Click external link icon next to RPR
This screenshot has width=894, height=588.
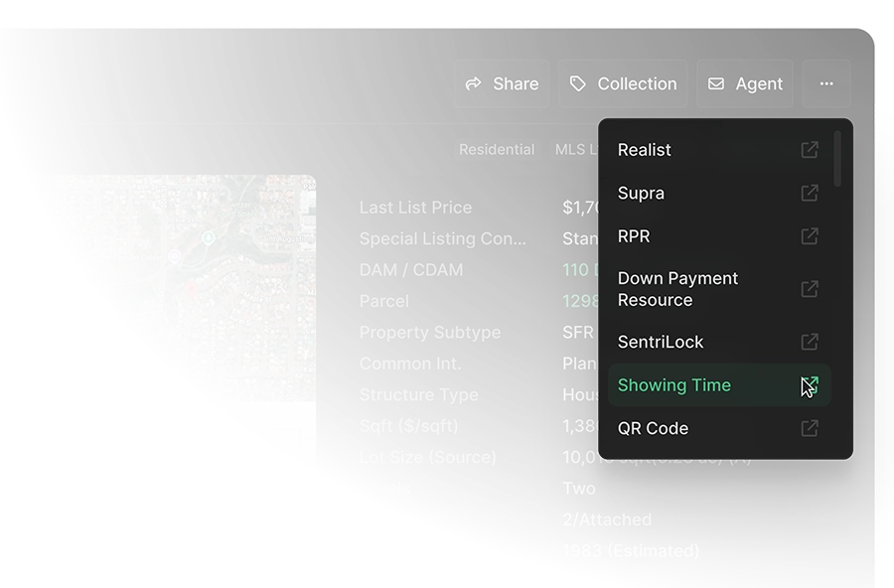point(810,236)
